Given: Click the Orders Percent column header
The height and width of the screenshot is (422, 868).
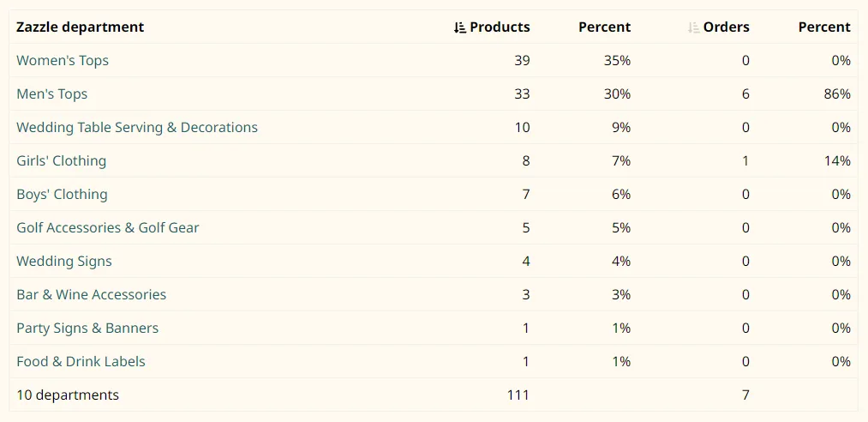Looking at the screenshot, I should click(824, 27).
